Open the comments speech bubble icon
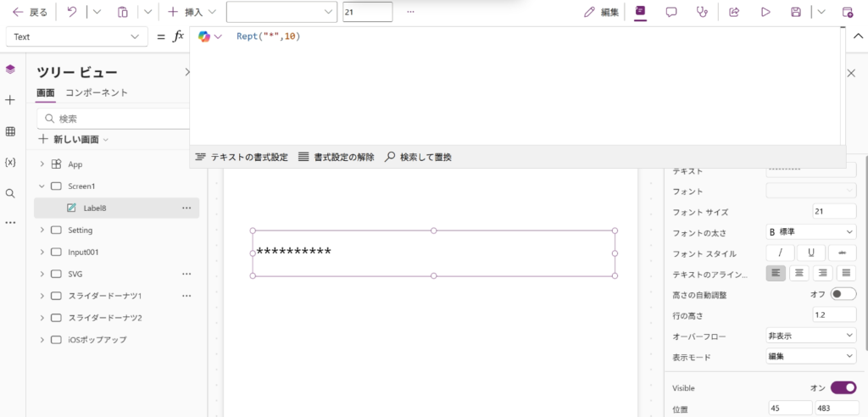Viewport: 868px width, 417px height. click(x=671, y=12)
